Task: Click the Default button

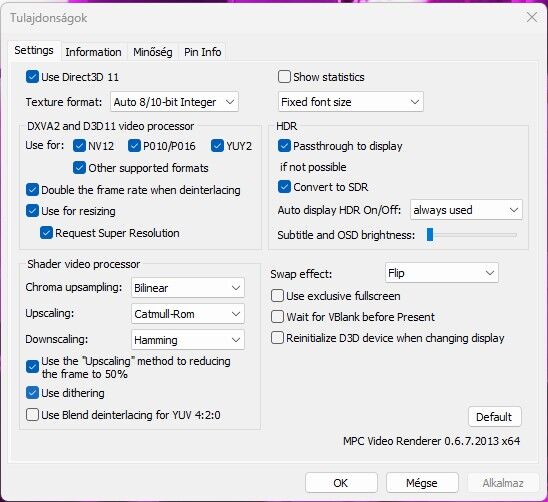Action: (495, 416)
